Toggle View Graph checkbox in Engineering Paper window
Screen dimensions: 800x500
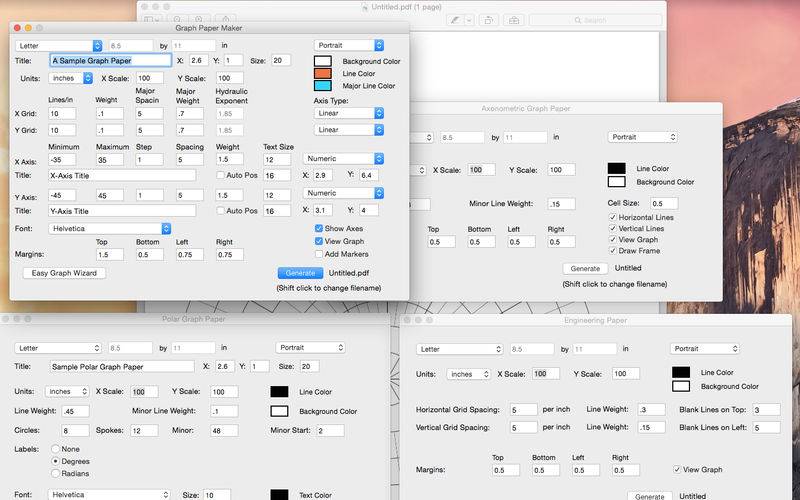click(677, 469)
